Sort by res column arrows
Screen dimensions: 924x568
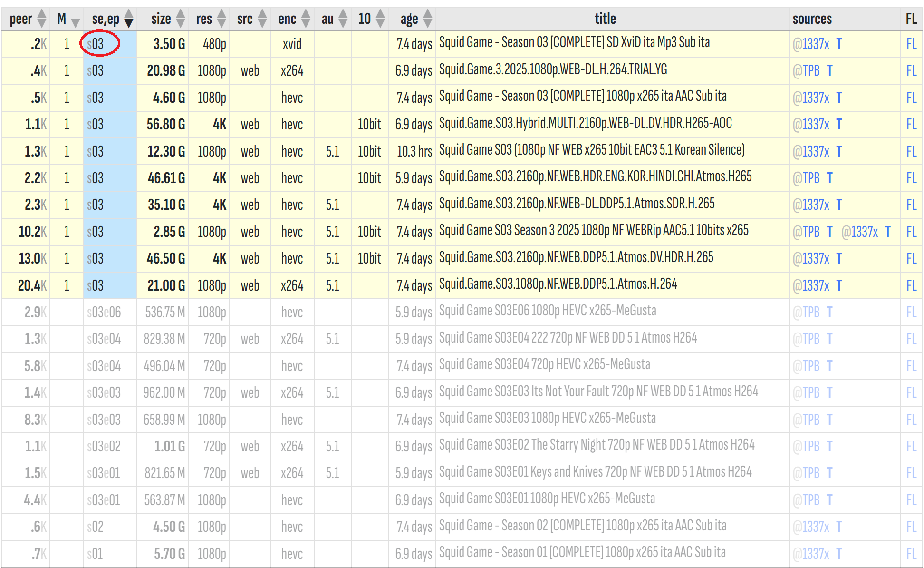point(221,19)
